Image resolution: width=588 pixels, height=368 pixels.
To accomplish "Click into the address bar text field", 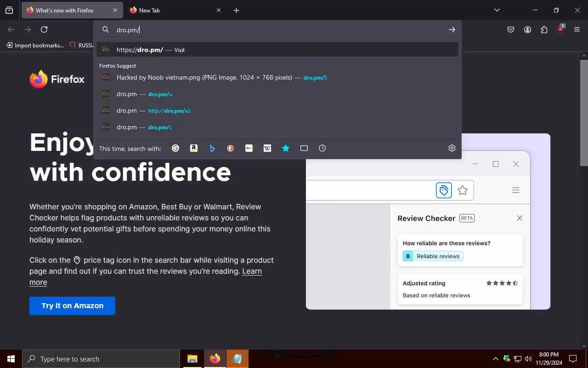I will (280, 29).
